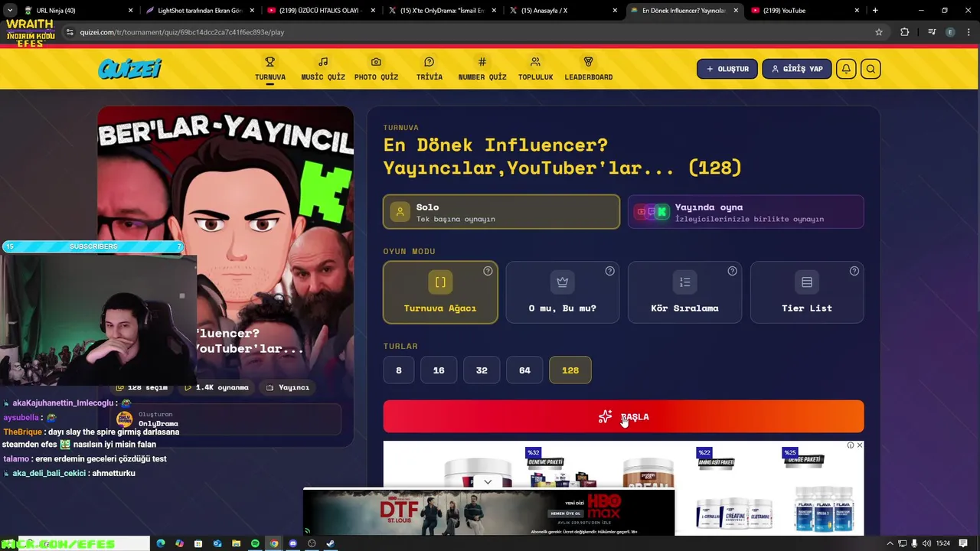Viewport: 980px width, 551px height.
Task: Choose Kör Sıralama game mode
Action: click(684, 292)
